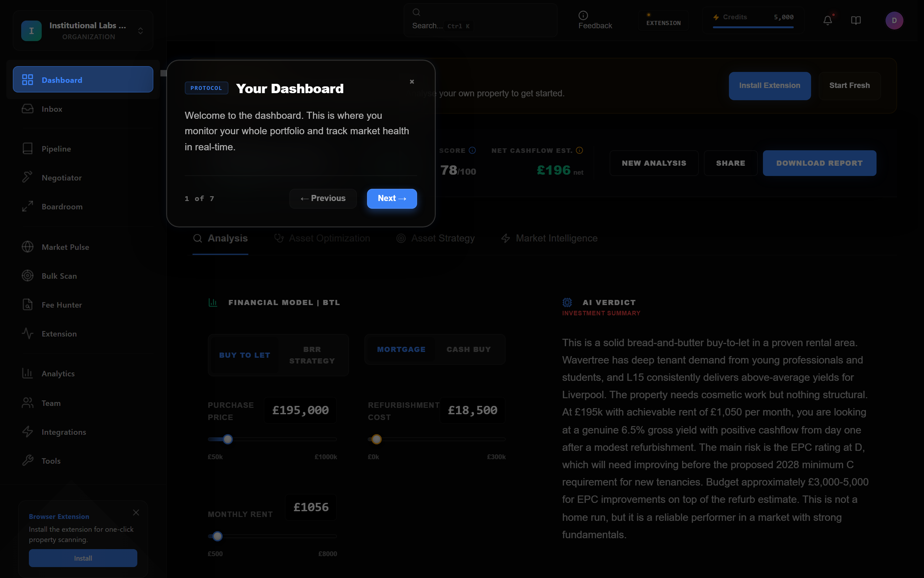This screenshot has width=924, height=578.
Task: Open the Boardroom page
Action: 83,206
